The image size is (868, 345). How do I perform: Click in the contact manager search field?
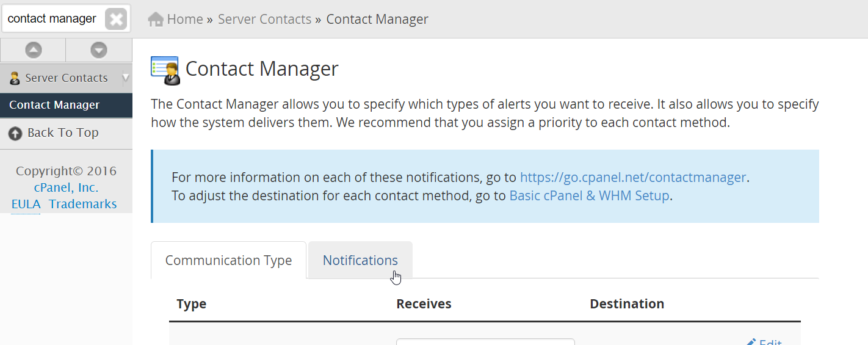pyautogui.click(x=52, y=19)
